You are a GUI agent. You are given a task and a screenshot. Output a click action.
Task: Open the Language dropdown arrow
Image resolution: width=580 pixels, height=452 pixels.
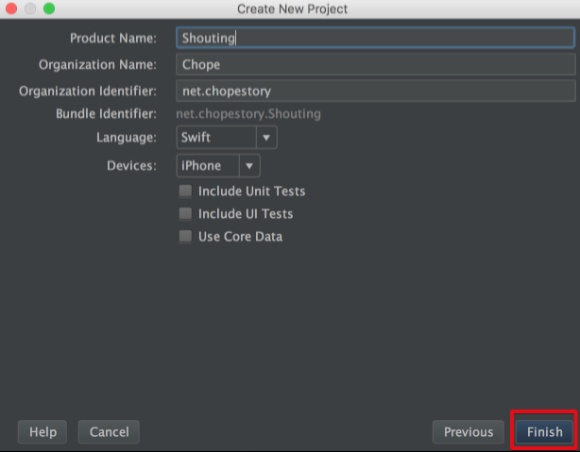pos(266,138)
